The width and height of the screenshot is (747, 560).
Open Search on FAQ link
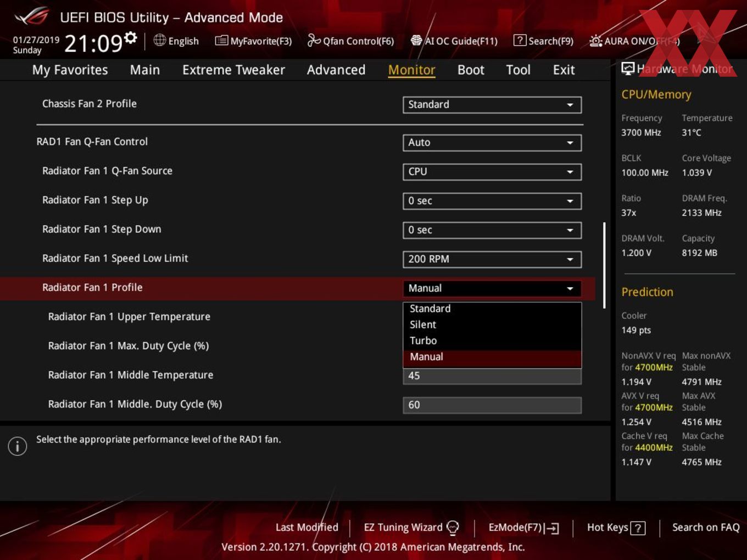(x=706, y=528)
